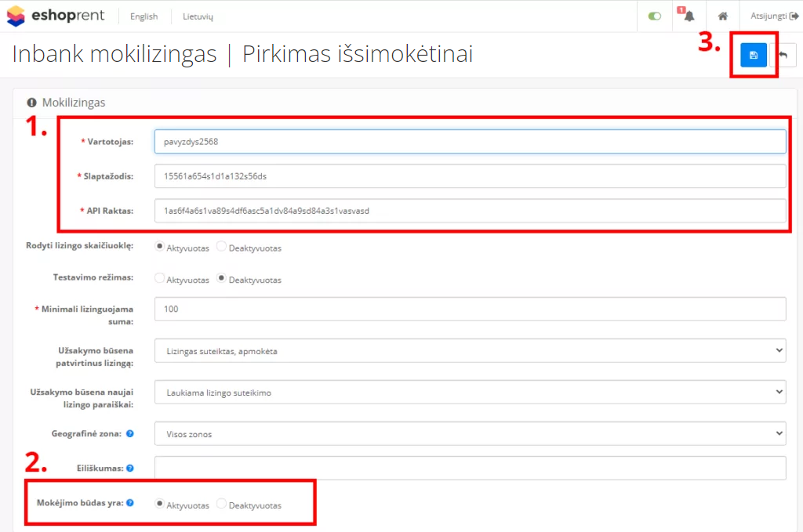Image resolution: width=803 pixels, height=532 pixels.
Task: Select Aktyvuotas for Mokėjimo būdas yra
Action: [160, 504]
